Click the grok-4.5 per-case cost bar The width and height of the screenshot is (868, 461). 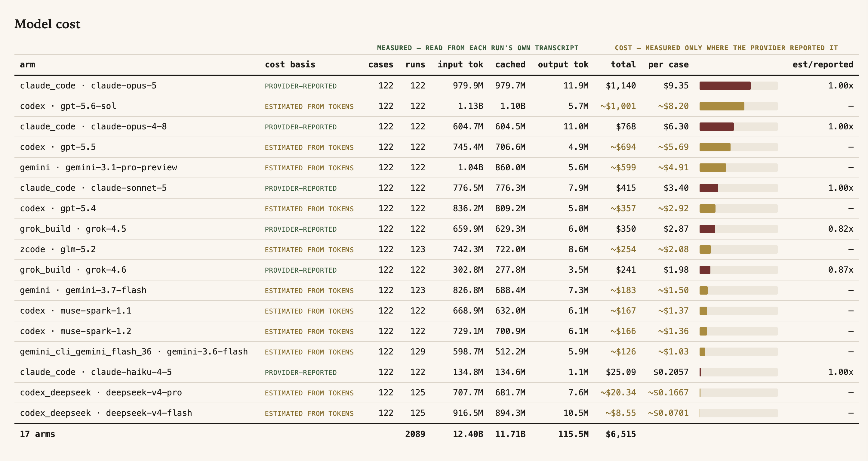(739, 229)
